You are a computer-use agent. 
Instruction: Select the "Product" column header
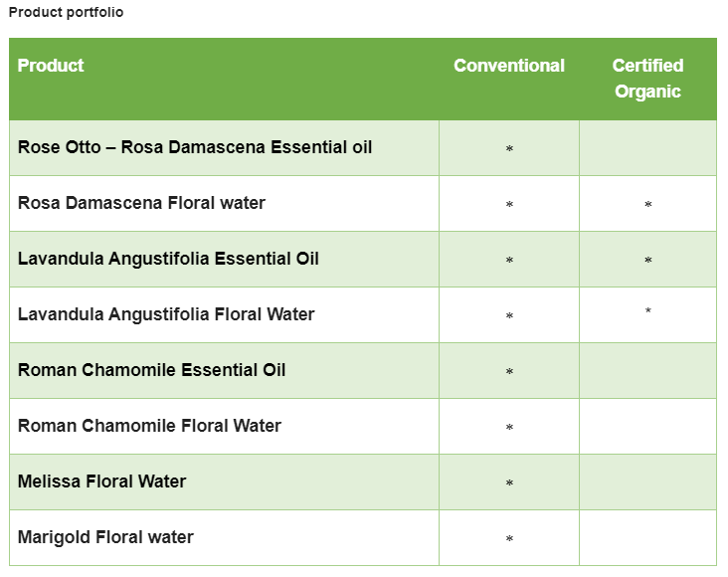point(51,66)
